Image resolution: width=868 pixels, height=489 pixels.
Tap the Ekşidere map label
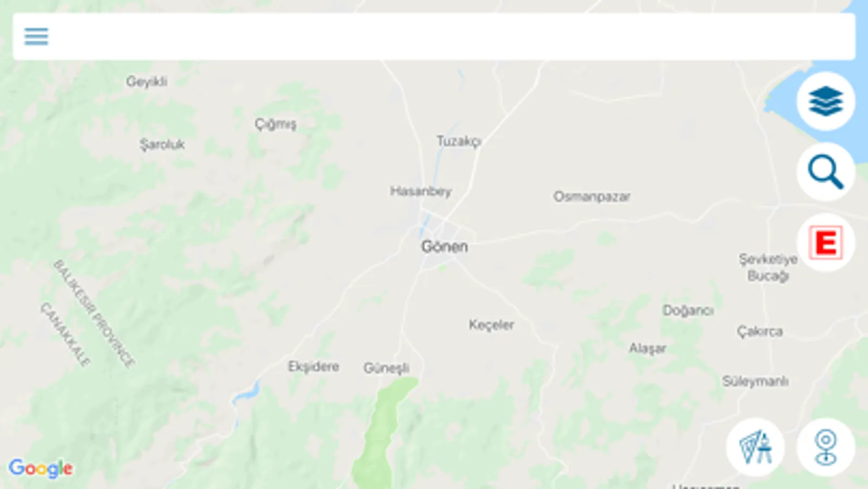pos(313,367)
